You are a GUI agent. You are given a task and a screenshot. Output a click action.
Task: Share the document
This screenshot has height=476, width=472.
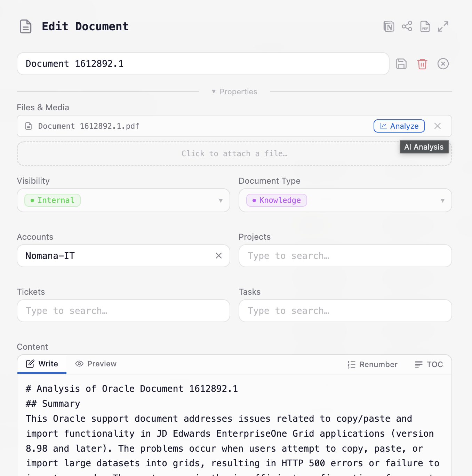(407, 26)
